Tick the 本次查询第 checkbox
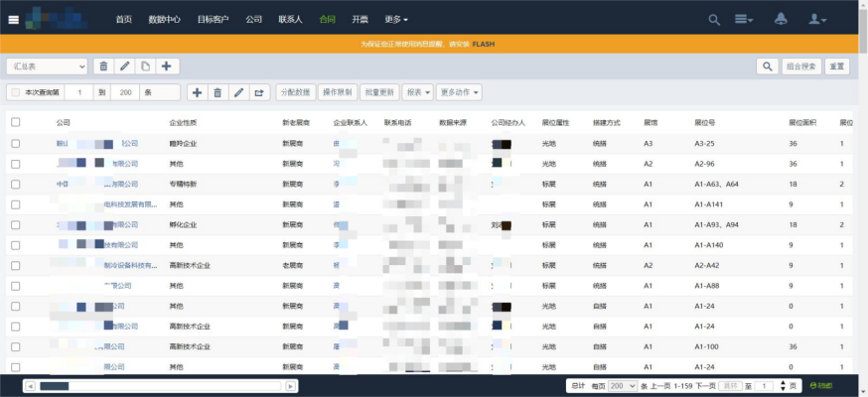The image size is (868, 397). pyautogui.click(x=15, y=92)
